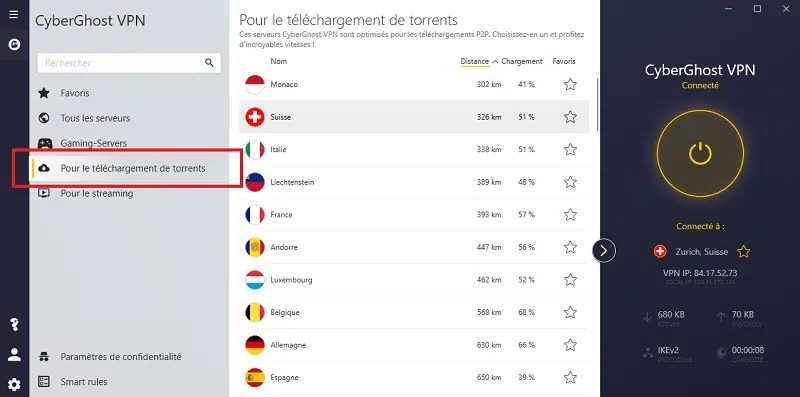The width and height of the screenshot is (800, 397).
Task: Open the help question mark icon
Action: [x=14, y=325]
